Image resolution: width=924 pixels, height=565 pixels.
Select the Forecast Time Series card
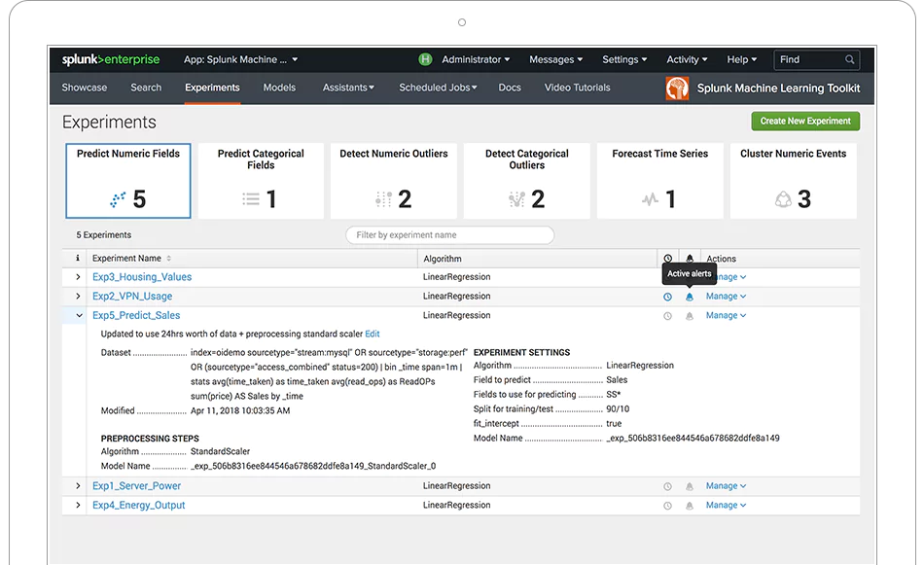click(x=660, y=181)
